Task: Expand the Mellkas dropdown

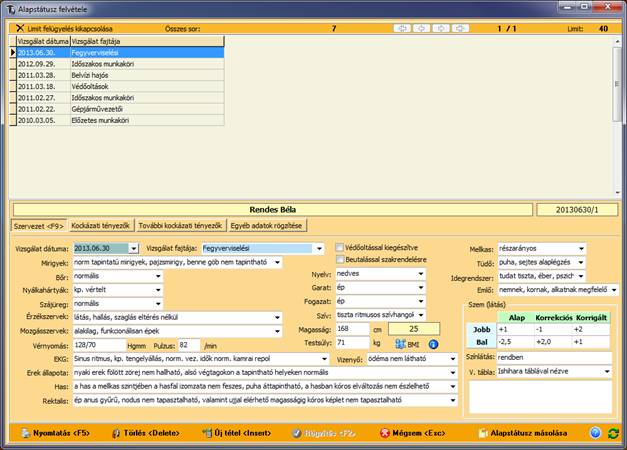Action: 581,248
